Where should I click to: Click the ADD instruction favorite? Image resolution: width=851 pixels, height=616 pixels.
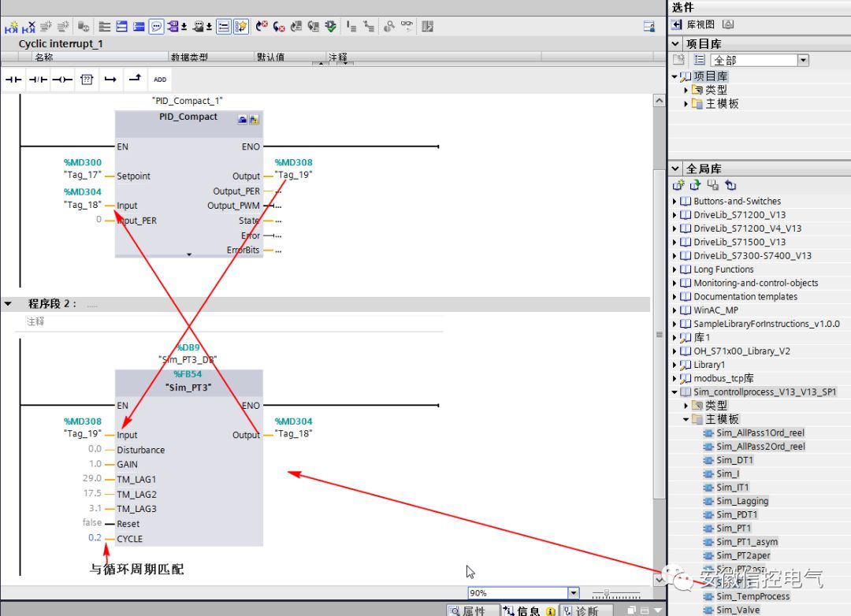pos(160,80)
